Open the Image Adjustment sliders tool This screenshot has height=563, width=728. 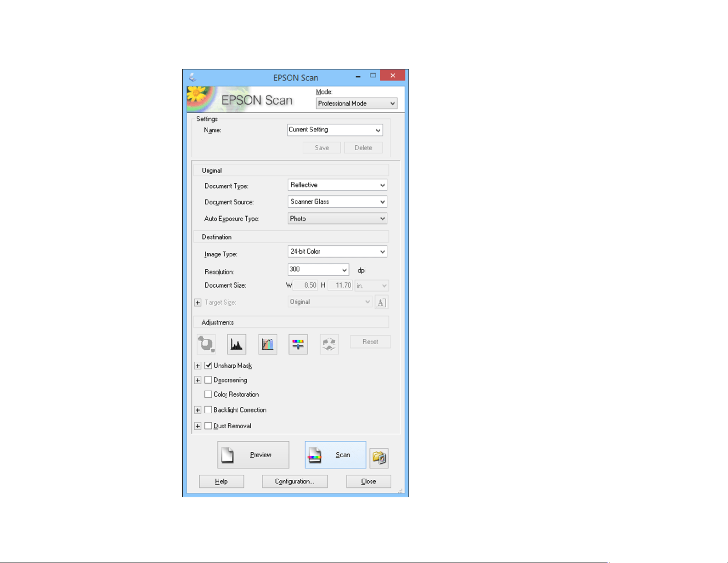(298, 344)
